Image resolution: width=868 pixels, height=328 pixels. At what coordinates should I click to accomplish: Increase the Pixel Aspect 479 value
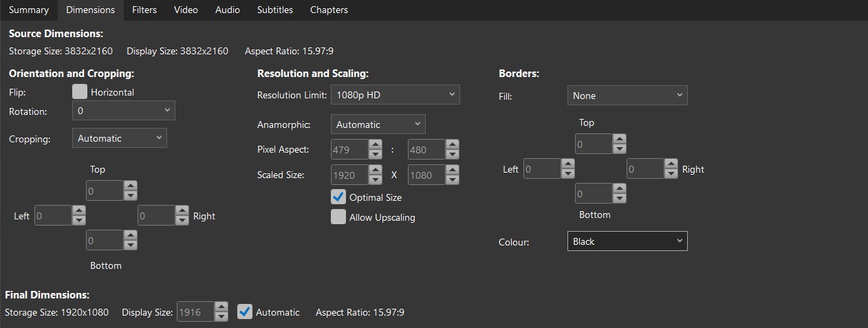pyautogui.click(x=376, y=144)
